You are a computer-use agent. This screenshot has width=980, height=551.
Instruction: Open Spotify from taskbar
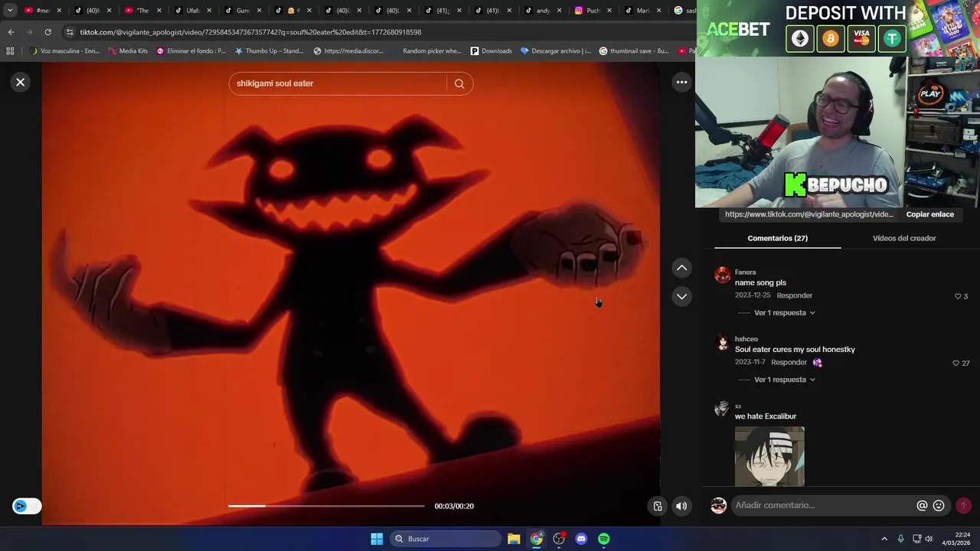tap(603, 539)
